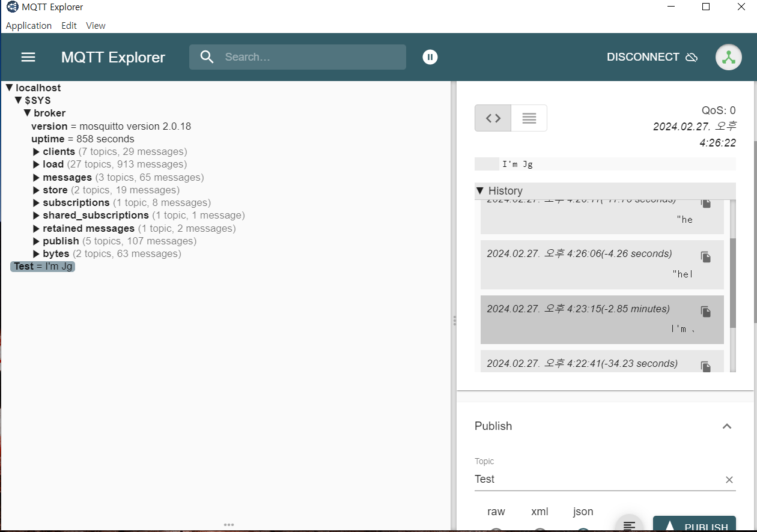The width and height of the screenshot is (757, 532).
Task: Select the version = mosquitto version 2.0.18 row
Action: pyautogui.click(x=111, y=126)
